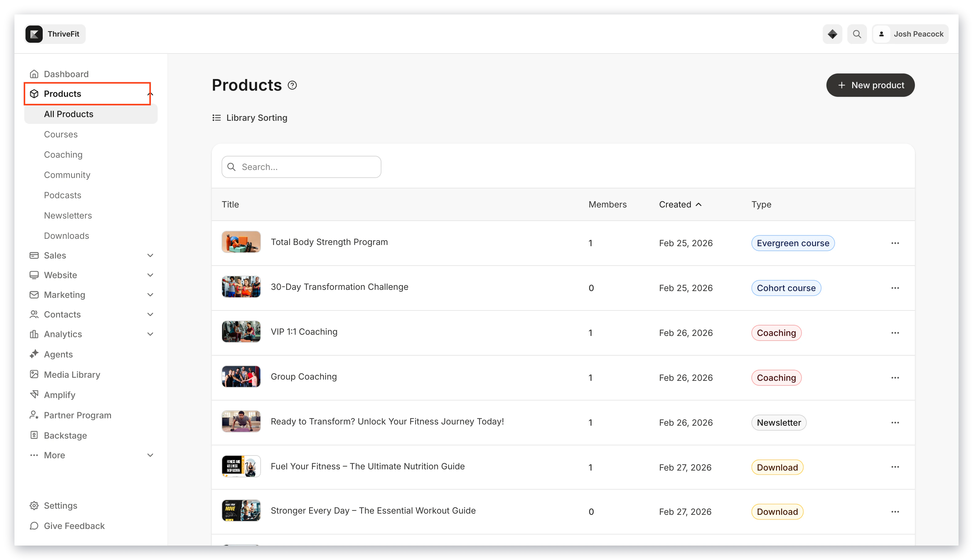The height and width of the screenshot is (560, 973).
Task: Click help question mark beside Products
Action: click(x=292, y=85)
